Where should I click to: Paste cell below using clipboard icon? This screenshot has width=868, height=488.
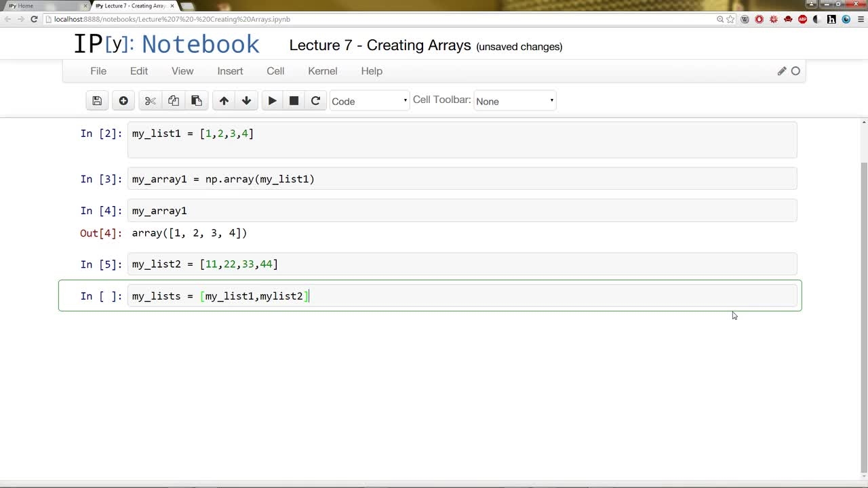(197, 101)
